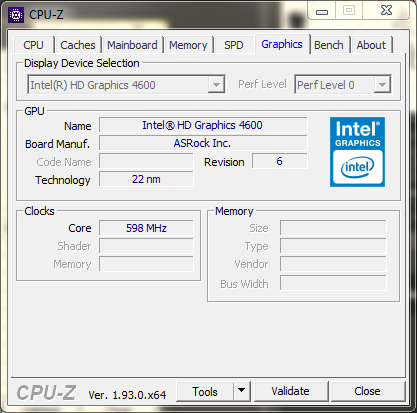This screenshot has height=413, width=417.
Task: Click the empty Memory Vendor field
Action: click(x=333, y=264)
